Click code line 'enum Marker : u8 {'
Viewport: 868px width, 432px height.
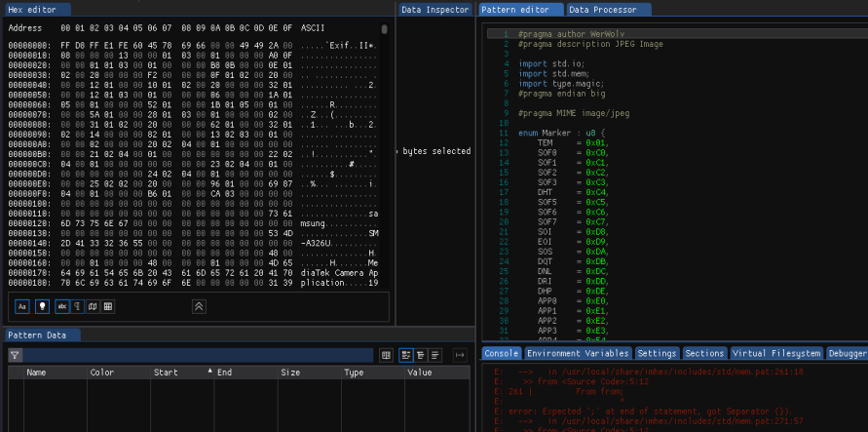(x=562, y=133)
